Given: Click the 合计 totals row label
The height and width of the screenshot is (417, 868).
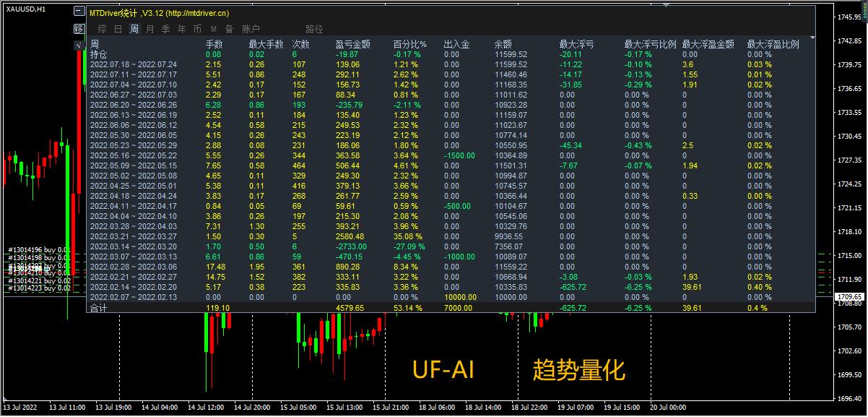Looking at the screenshot, I should pyautogui.click(x=99, y=307).
